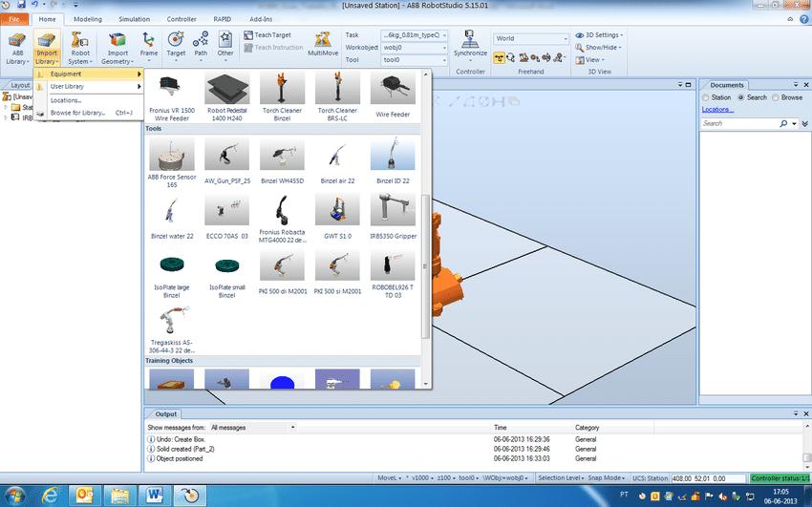
Task: Switch to the Controller tab
Action: (182, 19)
